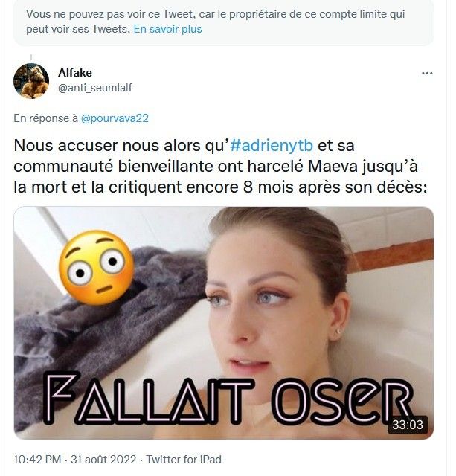Click the restricted tweet notice box
Image resolution: width=456 pixels, height=476 pixels.
coord(224,22)
